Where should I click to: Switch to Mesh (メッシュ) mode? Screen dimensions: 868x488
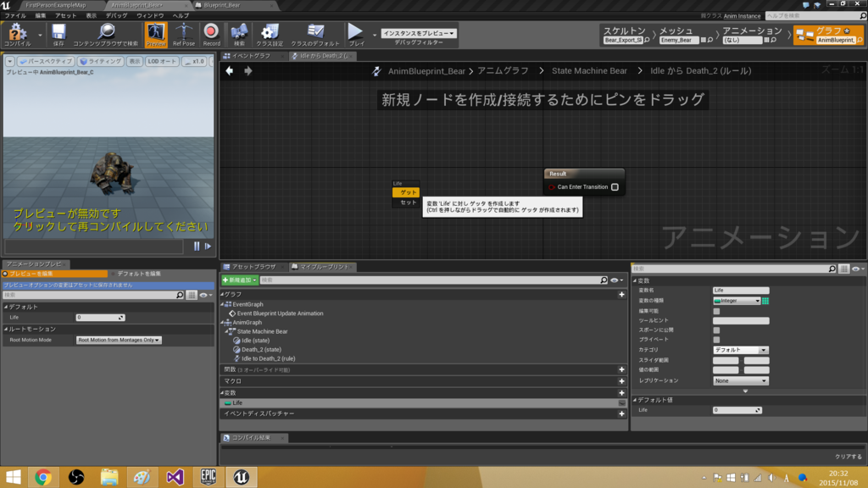[684, 35]
